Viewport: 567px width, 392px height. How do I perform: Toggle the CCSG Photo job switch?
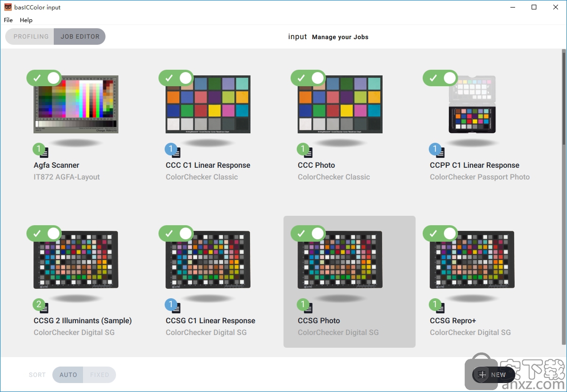pos(309,233)
